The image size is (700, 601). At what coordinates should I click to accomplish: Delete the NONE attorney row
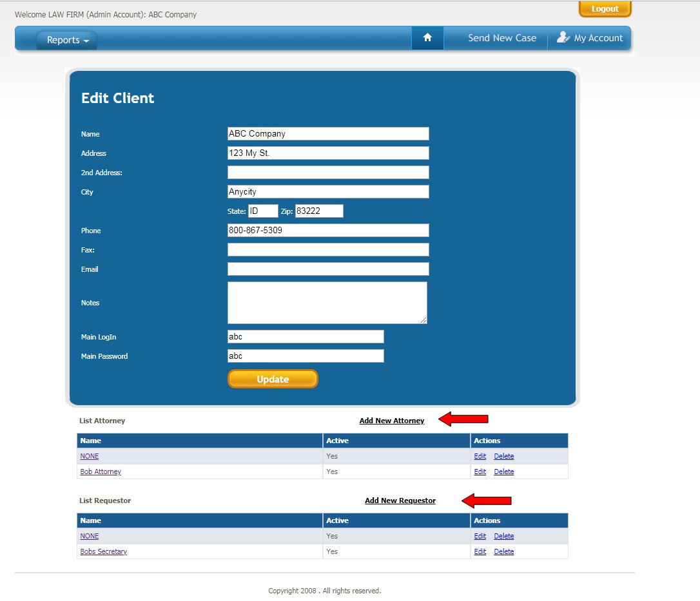pos(503,456)
